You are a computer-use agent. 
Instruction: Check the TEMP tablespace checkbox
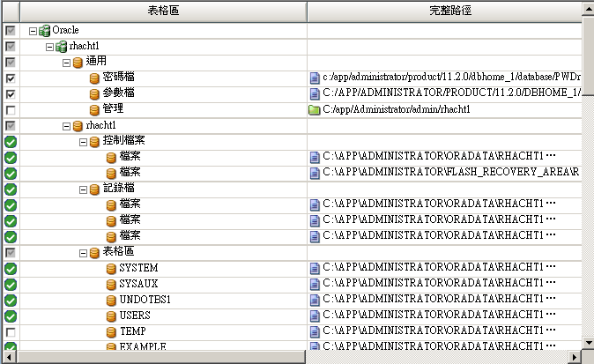click(11, 332)
